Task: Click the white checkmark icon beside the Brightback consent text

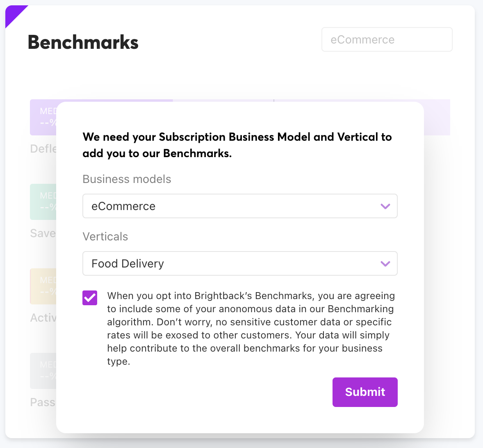Action: 90,298
